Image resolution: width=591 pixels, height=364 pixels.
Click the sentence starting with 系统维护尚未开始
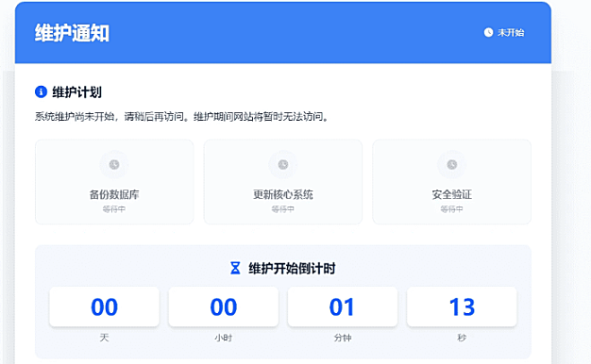tap(181, 117)
